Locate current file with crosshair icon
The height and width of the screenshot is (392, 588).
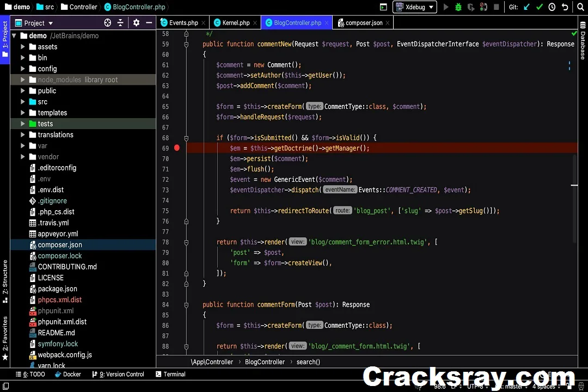(x=108, y=23)
